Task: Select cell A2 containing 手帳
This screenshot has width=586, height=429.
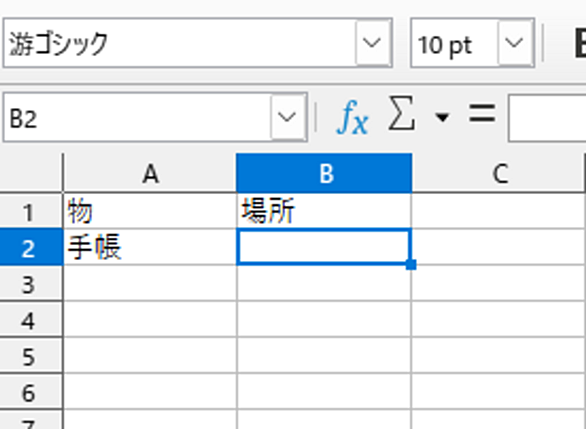Action: click(x=150, y=247)
